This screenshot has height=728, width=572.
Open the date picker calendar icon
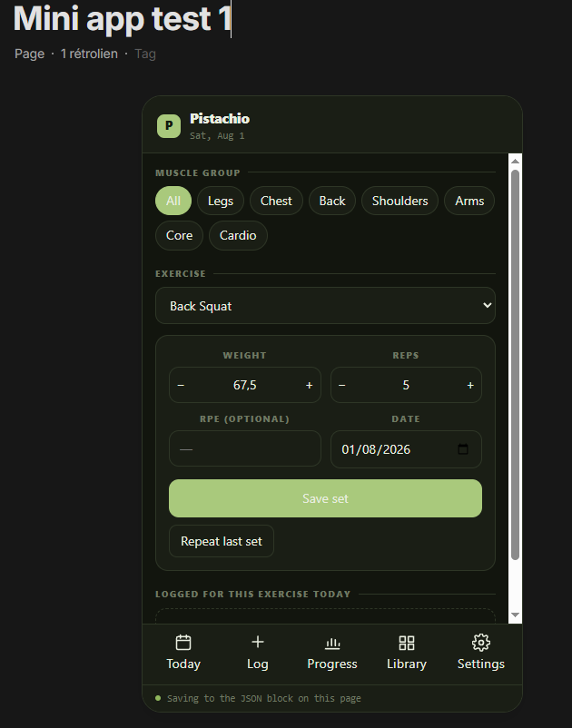click(463, 449)
